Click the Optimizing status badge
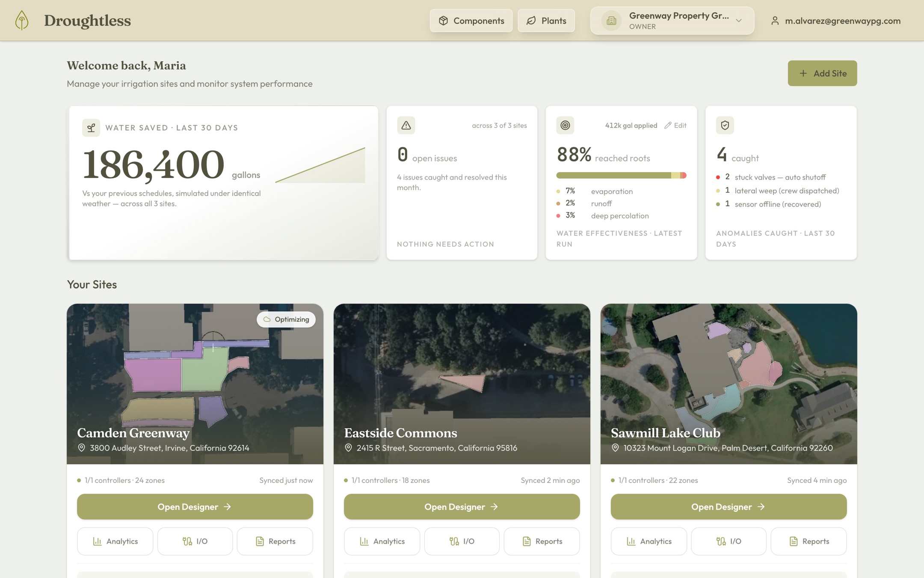924x578 pixels. tap(286, 319)
